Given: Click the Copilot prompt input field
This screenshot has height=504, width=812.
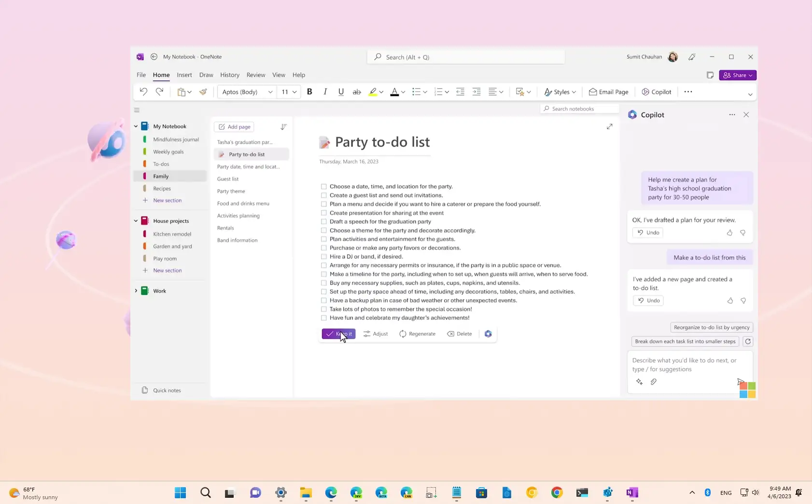Looking at the screenshot, I should point(686,365).
